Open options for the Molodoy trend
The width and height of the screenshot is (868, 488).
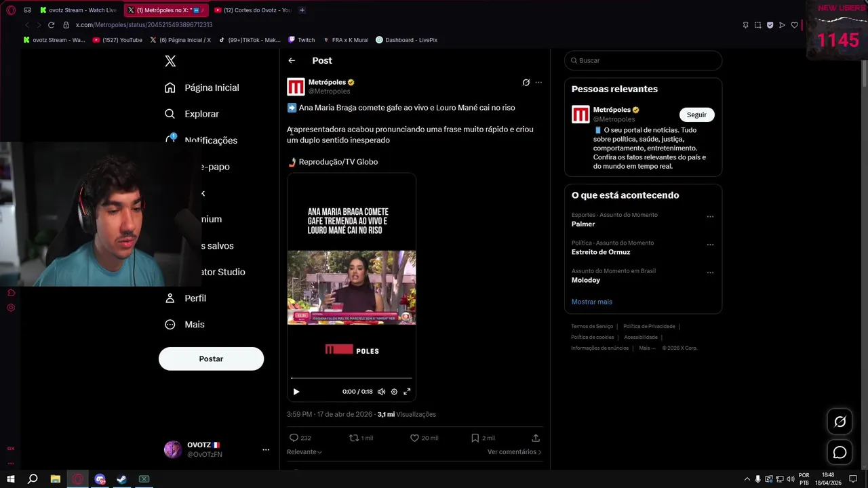pos(710,273)
